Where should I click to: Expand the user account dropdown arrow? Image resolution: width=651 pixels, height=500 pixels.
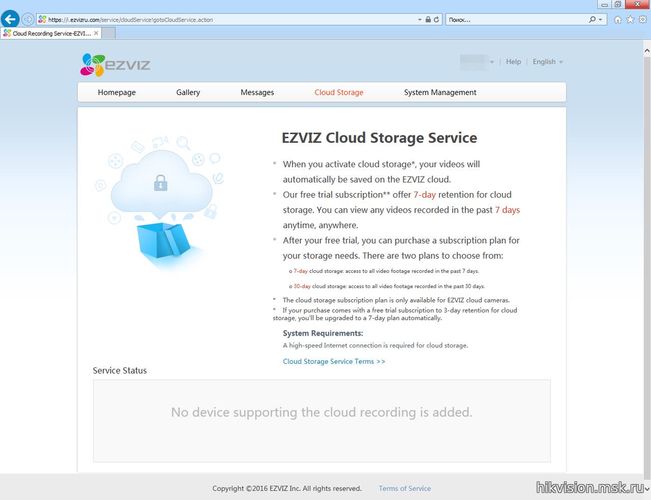click(492, 62)
